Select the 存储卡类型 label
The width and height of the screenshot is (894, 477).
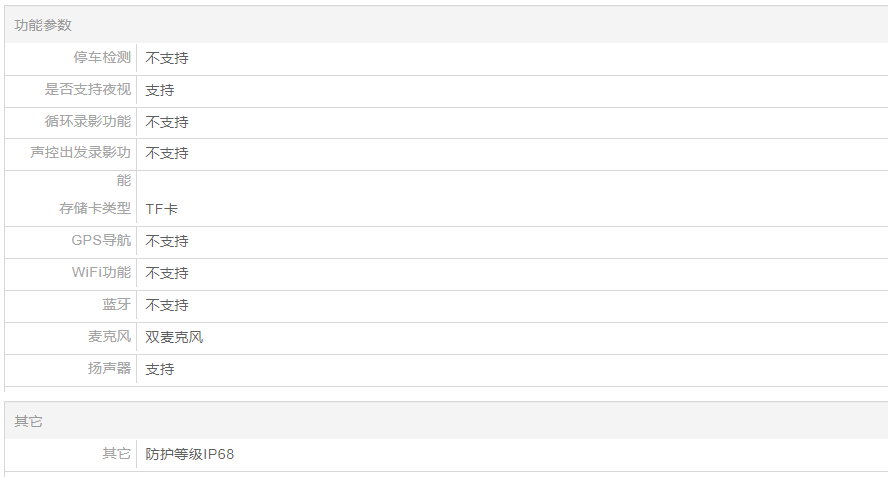95,209
